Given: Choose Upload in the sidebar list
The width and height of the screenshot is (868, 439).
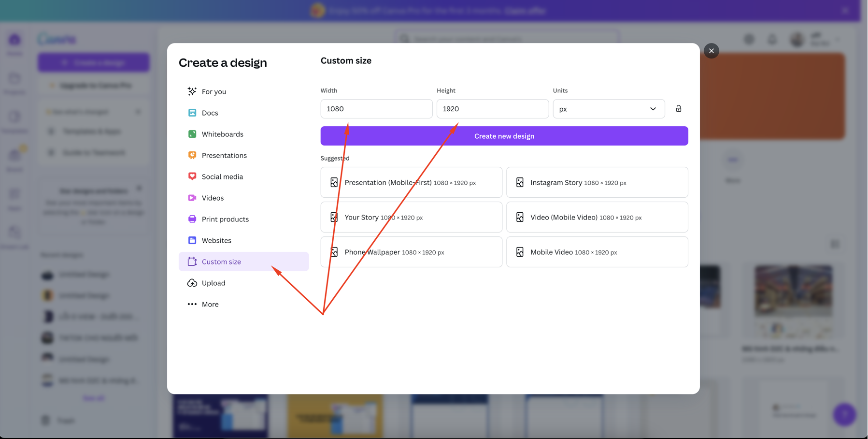Looking at the screenshot, I should point(243,283).
